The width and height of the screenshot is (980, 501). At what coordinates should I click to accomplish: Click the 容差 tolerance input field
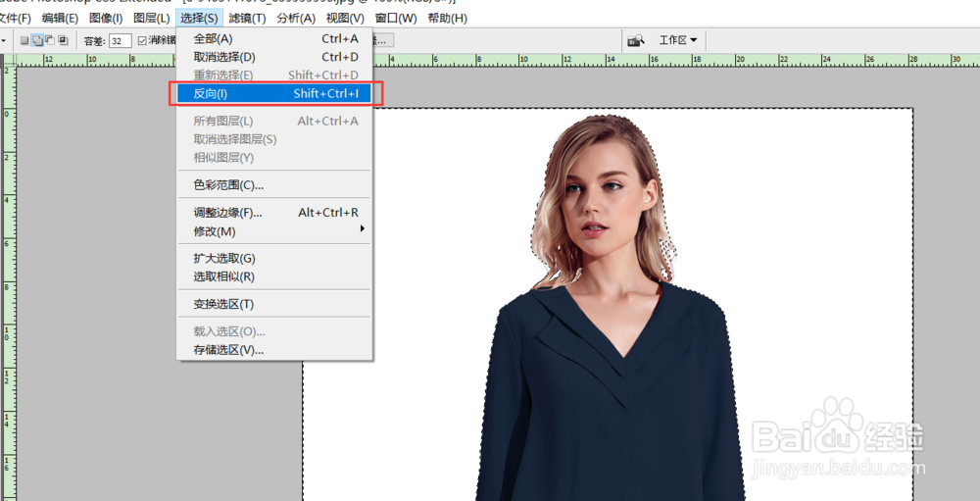tap(120, 40)
